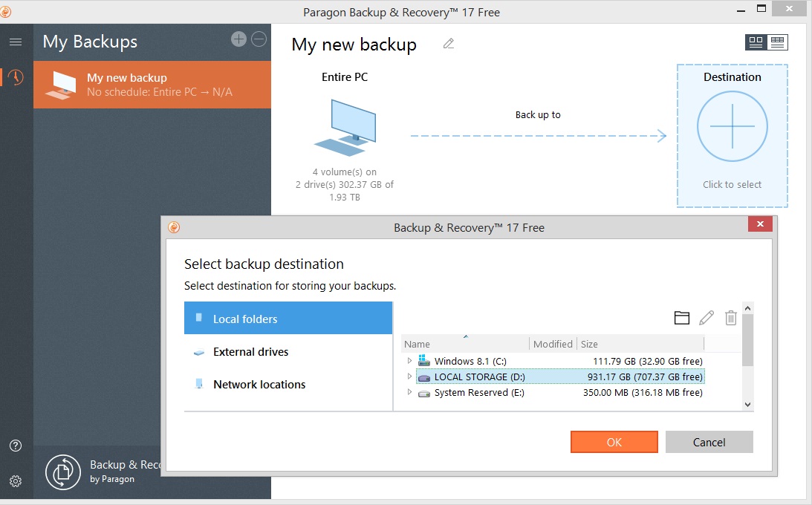The height and width of the screenshot is (505, 812).
Task: Click the 931.17 GB (707.37 GB free) size
Action: tap(645, 377)
